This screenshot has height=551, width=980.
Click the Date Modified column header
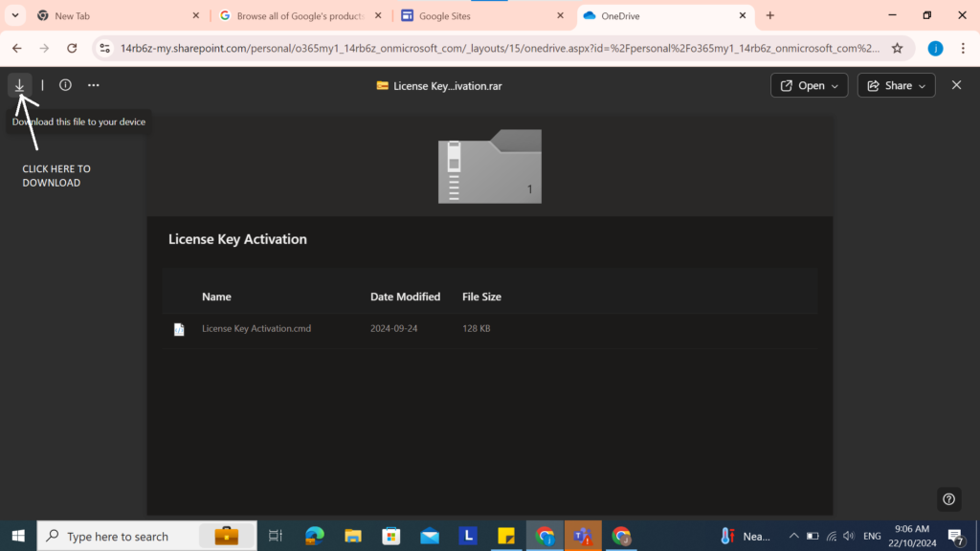(405, 297)
